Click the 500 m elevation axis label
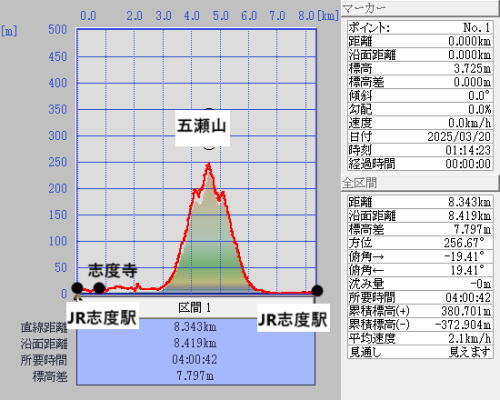 point(58,30)
